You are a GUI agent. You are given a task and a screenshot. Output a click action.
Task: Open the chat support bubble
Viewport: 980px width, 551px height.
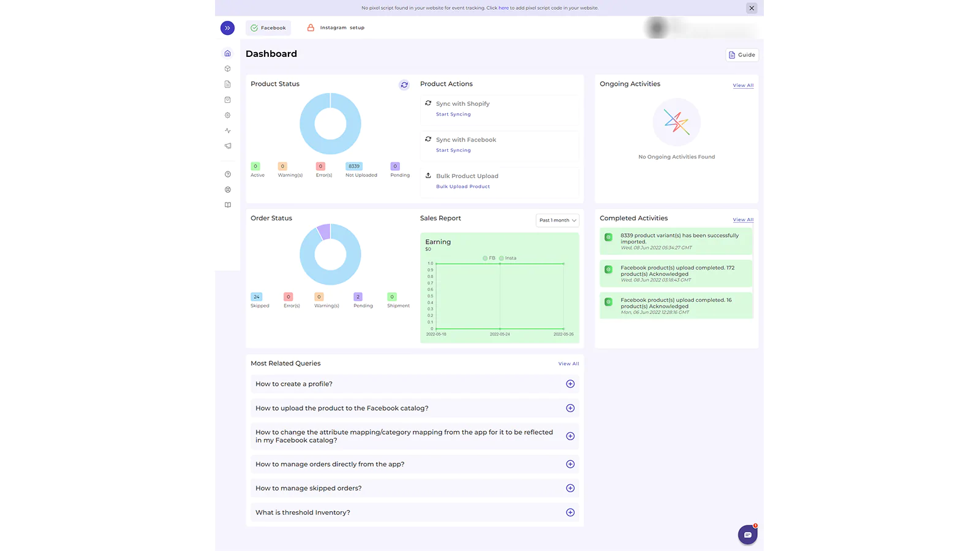tap(747, 534)
